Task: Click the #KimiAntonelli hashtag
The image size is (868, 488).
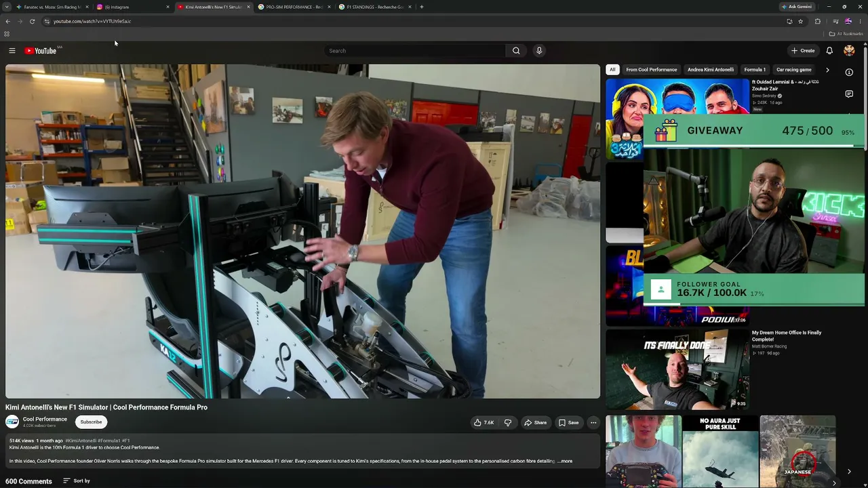Action: tap(81, 441)
